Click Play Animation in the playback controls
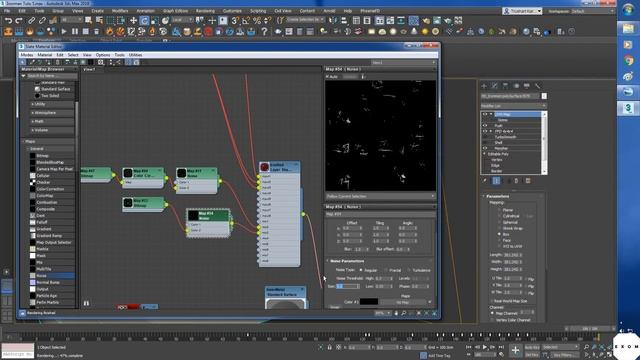Image resolution: width=640 pixels, height=360 pixels. click(485, 347)
